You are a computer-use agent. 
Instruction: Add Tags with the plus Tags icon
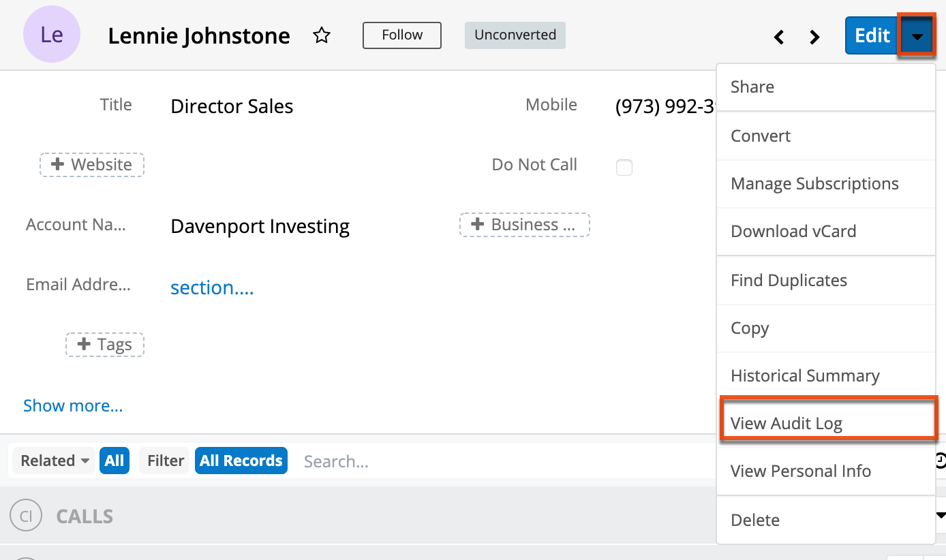[x=104, y=345]
